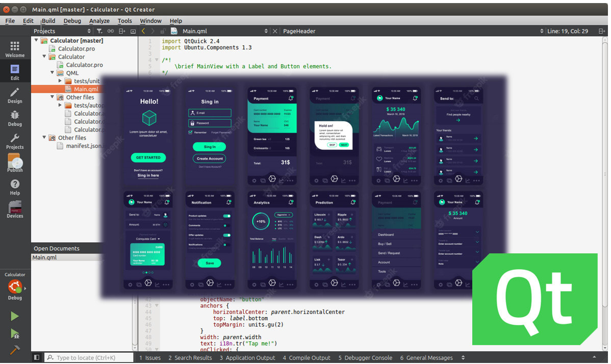Open the Welcome mode
Screen dimensions: 611x364
[x=14, y=48]
